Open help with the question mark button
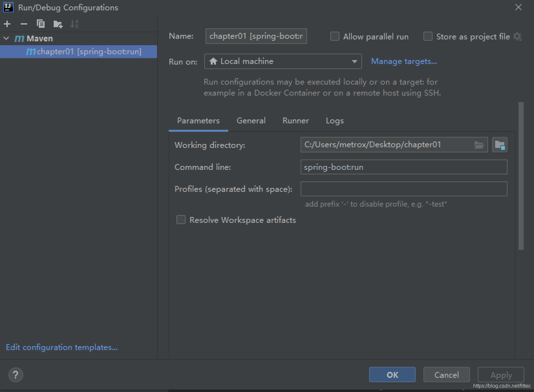Viewport: 534px width, 392px height. [16, 375]
